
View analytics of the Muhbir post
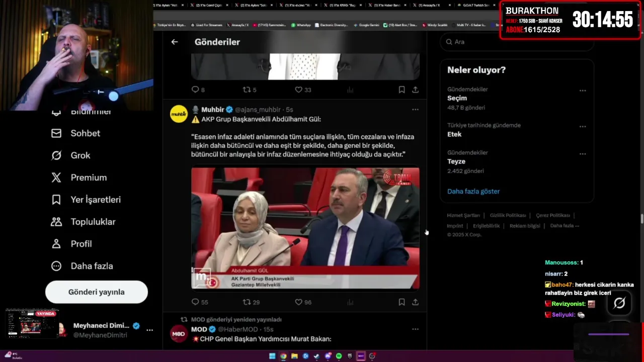tap(350, 302)
